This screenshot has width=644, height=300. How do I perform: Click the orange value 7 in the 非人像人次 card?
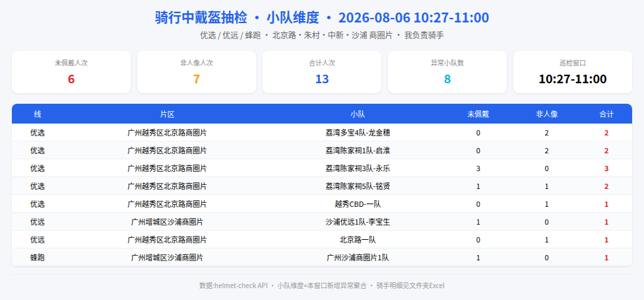[x=197, y=79]
